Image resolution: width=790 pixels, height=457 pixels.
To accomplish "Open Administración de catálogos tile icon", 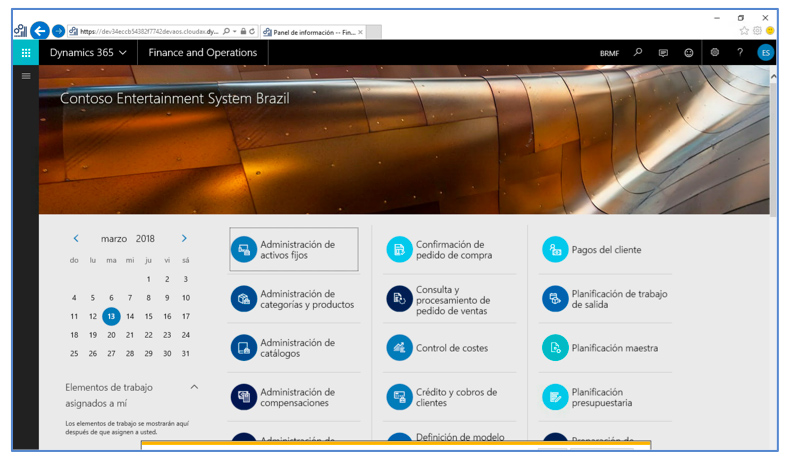I will point(244,348).
